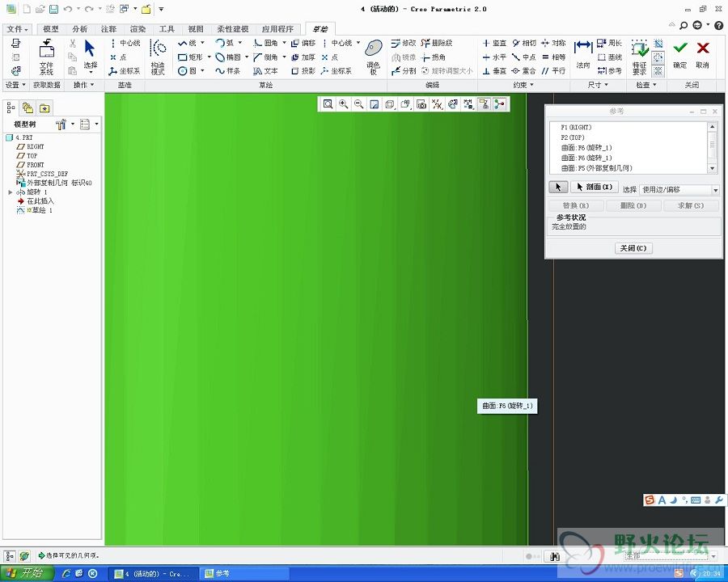Open 选择 使用边/偏移 combo box
728x582 pixels.
(x=679, y=190)
